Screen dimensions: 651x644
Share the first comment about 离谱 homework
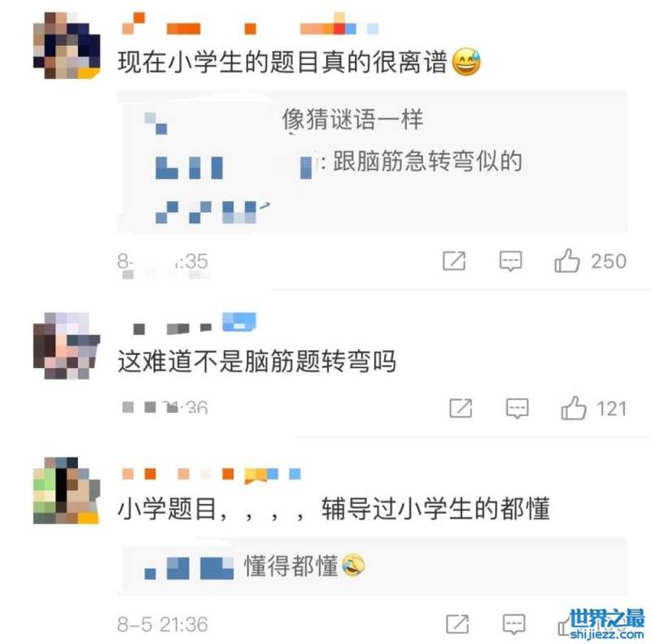[x=454, y=261]
